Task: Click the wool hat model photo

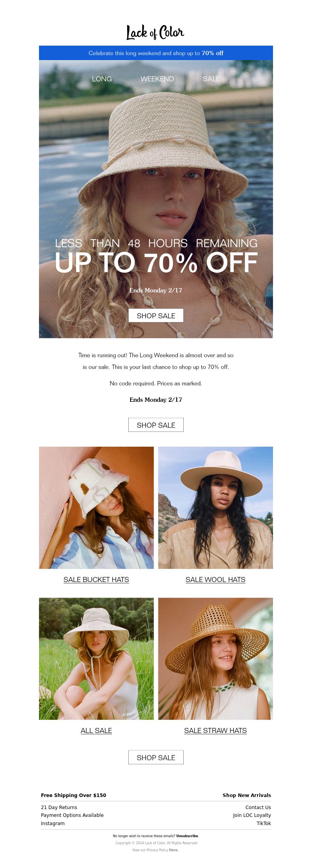Action: pyautogui.click(x=215, y=508)
